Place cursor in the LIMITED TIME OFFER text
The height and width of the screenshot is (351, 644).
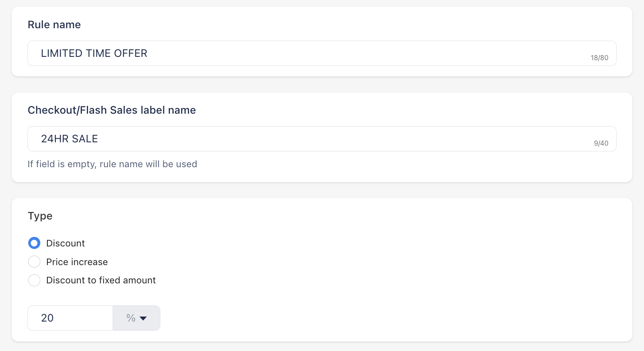(94, 53)
